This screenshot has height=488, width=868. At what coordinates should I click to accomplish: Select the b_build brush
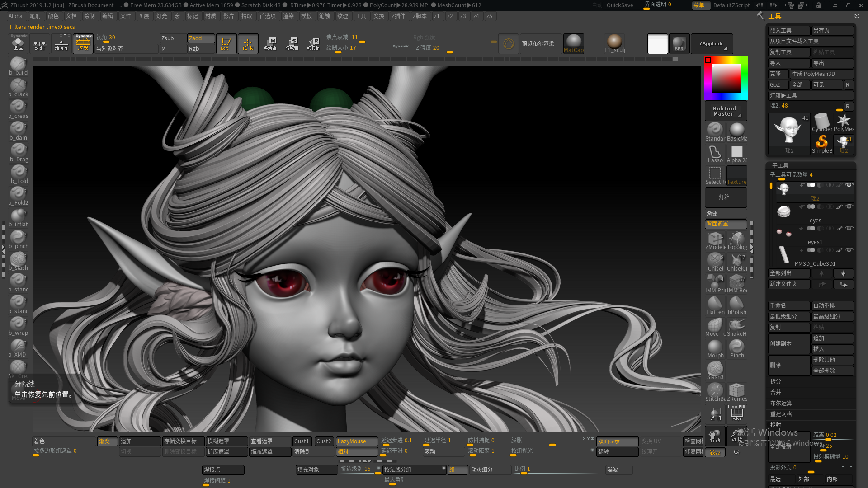pos(18,66)
